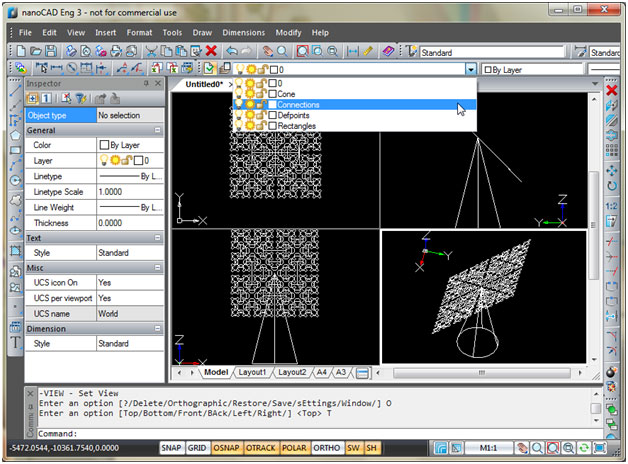The width and height of the screenshot is (628, 464).
Task: Open the layer dropdown arrow
Action: [x=470, y=69]
